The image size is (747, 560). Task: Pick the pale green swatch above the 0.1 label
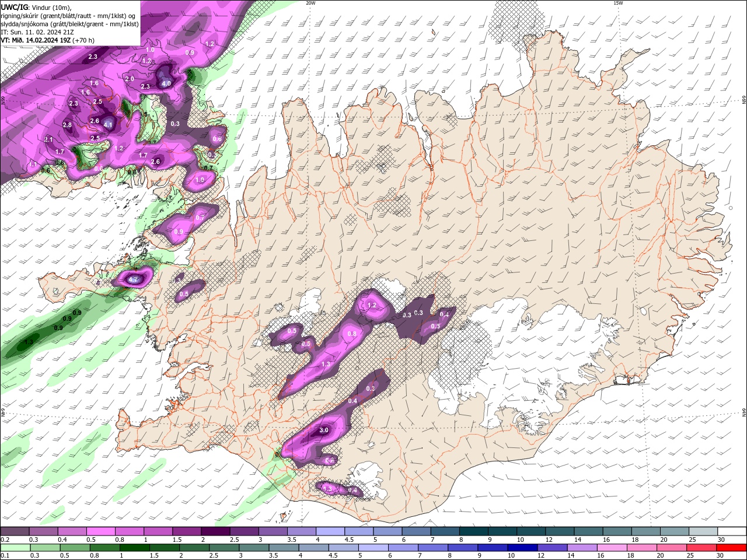pos(15,548)
